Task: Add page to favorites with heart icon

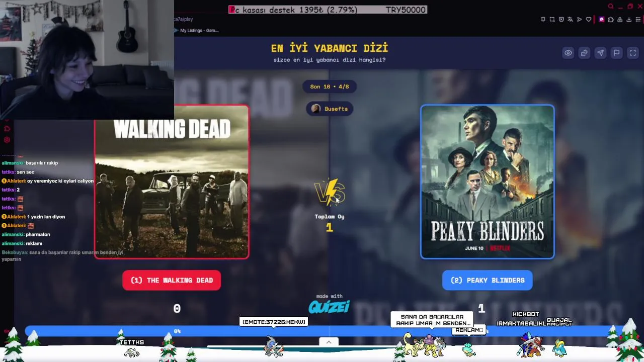Action: click(588, 20)
